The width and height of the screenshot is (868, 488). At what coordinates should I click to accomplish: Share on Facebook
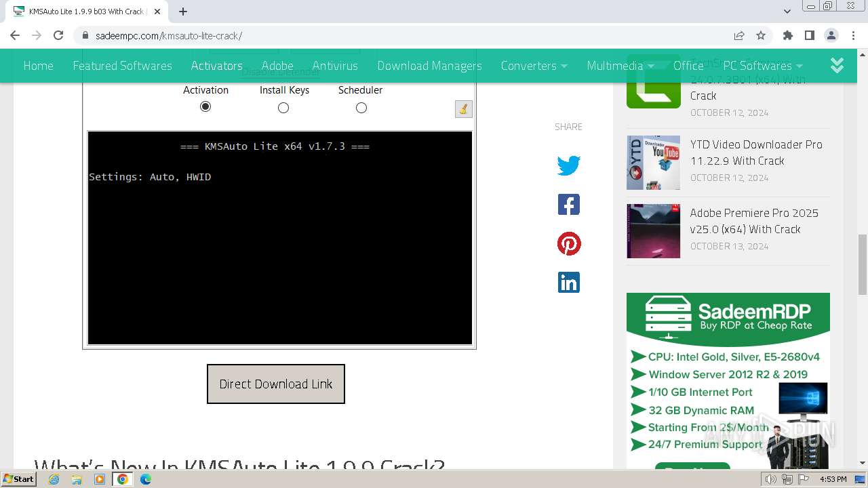coord(569,205)
